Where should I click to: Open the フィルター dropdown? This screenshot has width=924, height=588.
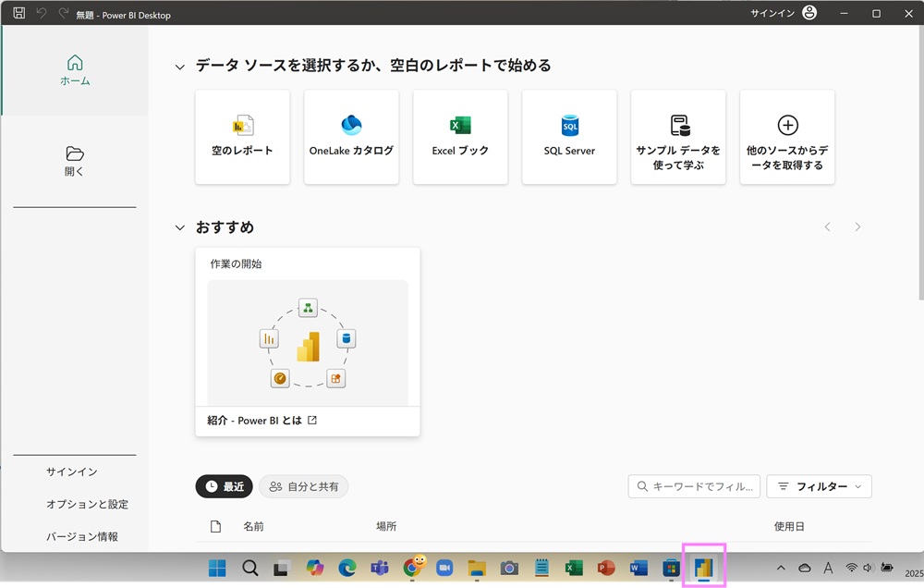819,486
